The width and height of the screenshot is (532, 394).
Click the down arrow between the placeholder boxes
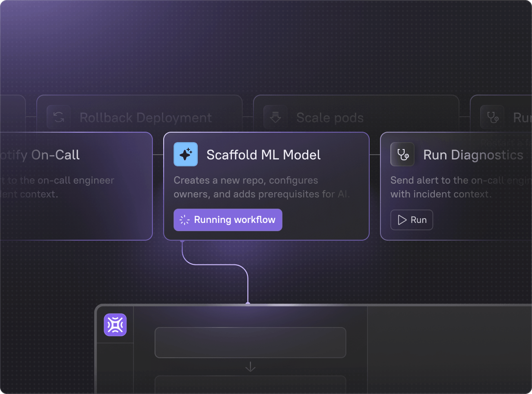250,367
